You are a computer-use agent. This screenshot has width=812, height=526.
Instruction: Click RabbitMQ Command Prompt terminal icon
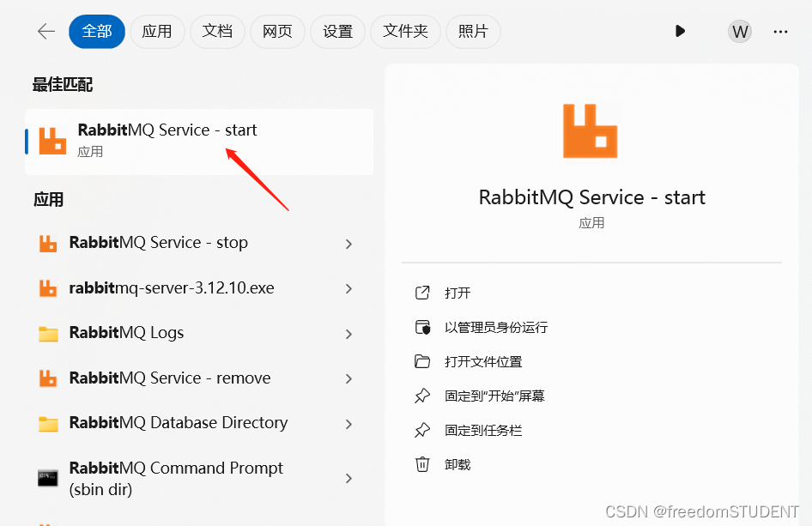tap(48, 478)
